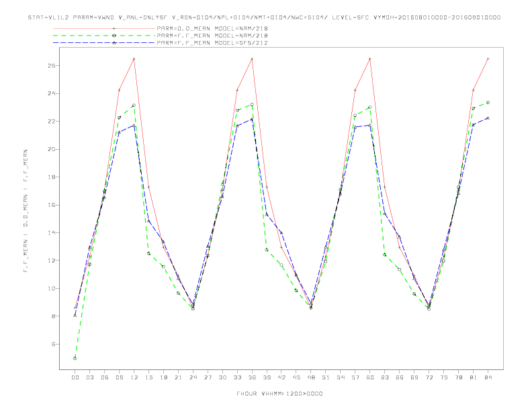Click x-axis forecast hour label 63
This screenshot has height=411, width=532.
(x=385, y=377)
